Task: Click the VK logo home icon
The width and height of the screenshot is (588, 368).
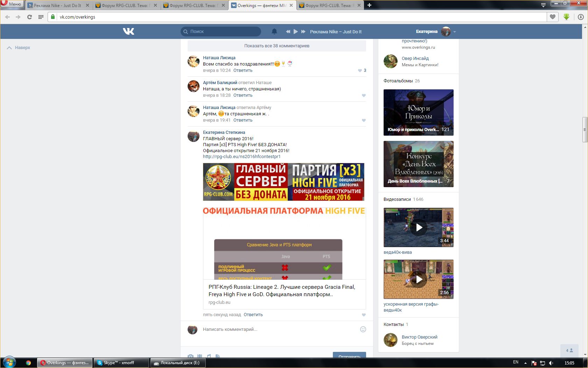Action: pos(128,32)
